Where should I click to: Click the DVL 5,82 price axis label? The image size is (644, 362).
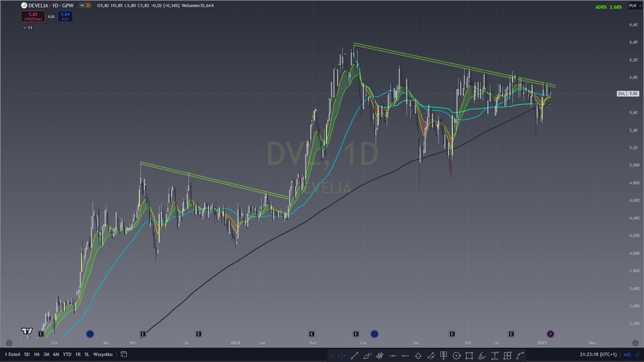[628, 93]
